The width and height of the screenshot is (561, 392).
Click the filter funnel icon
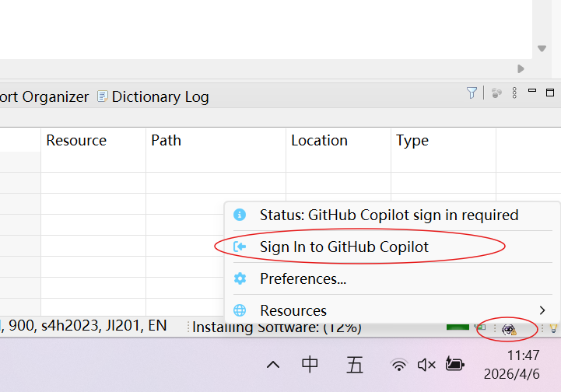472,93
